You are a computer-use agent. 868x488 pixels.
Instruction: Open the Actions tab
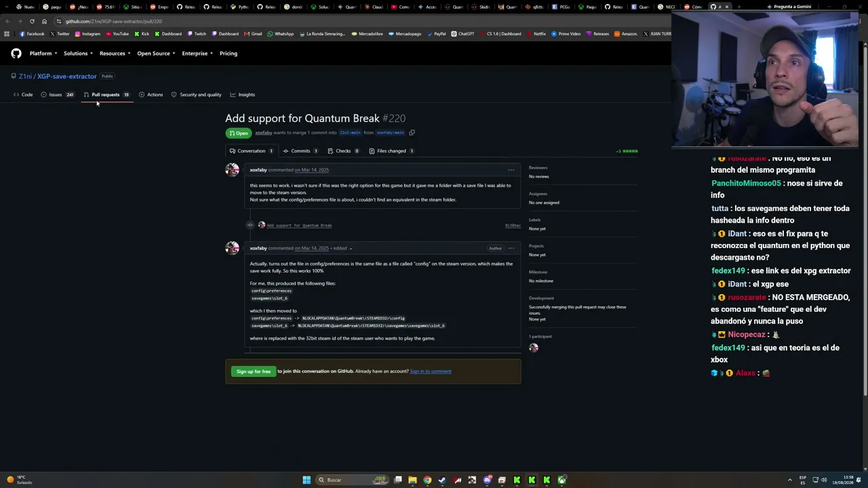click(151, 95)
